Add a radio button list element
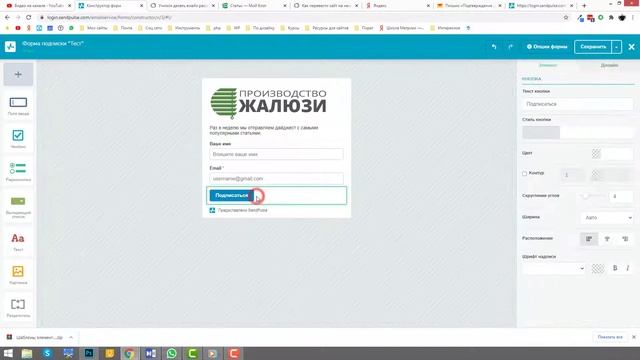 pyautogui.click(x=18, y=171)
